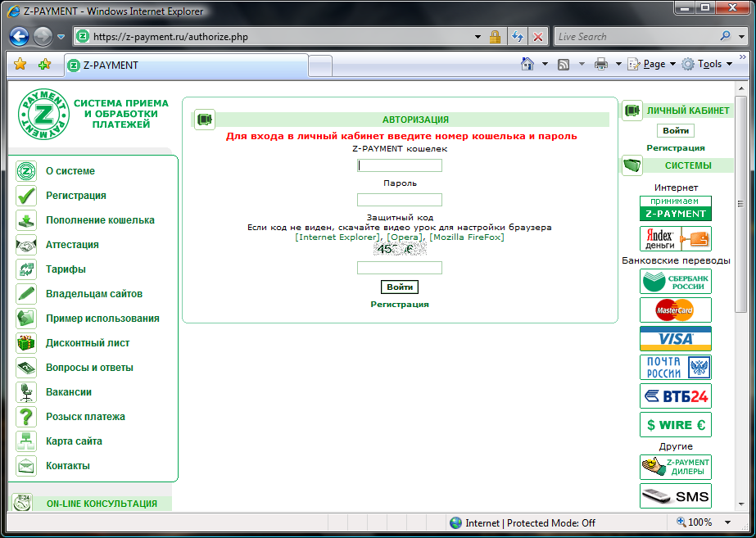
Task: Click the Live Search input box
Action: 636,37
